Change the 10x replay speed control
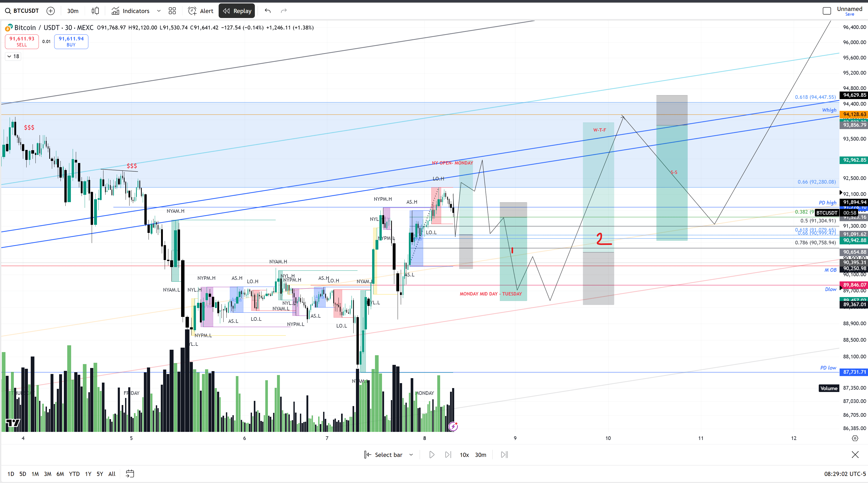This screenshot has height=483, width=868. (464, 455)
